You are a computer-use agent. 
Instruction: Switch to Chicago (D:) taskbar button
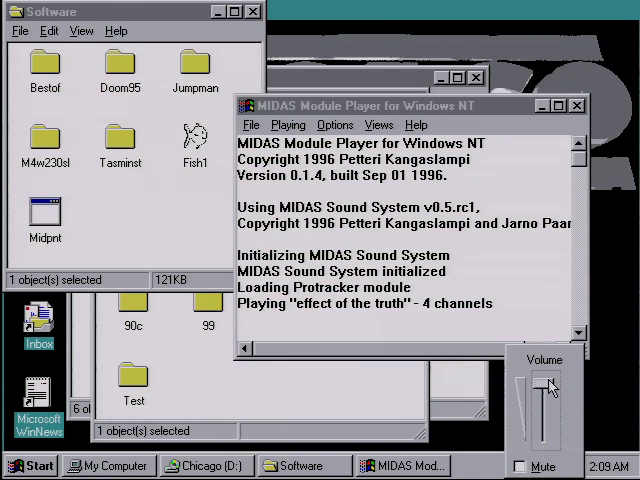tap(207, 466)
